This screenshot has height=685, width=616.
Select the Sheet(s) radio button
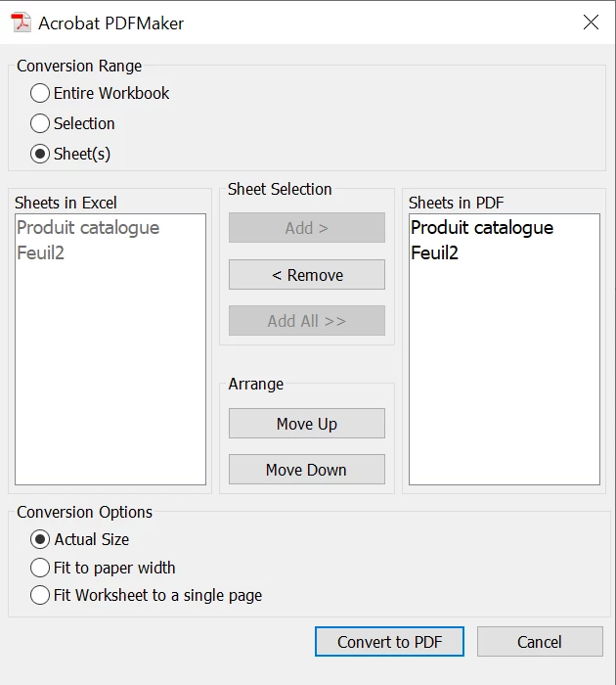(x=70, y=154)
